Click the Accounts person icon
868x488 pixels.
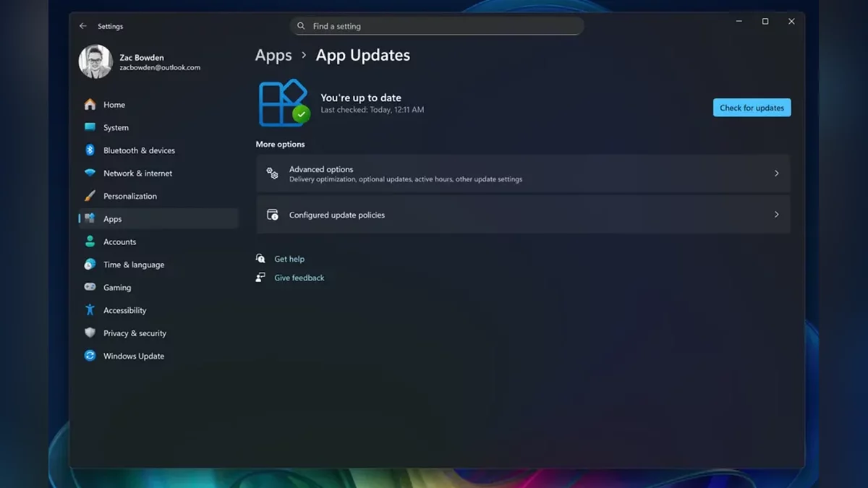click(90, 241)
